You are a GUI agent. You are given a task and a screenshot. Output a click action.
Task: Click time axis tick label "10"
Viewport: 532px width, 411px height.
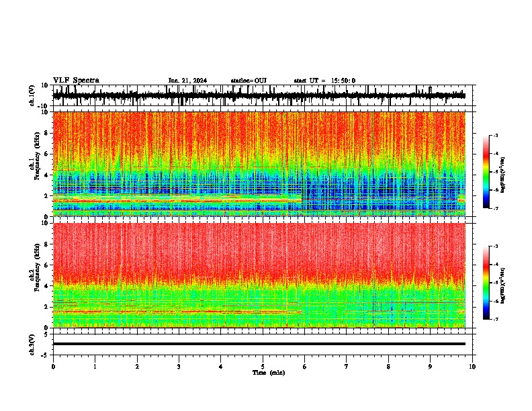[472, 367]
